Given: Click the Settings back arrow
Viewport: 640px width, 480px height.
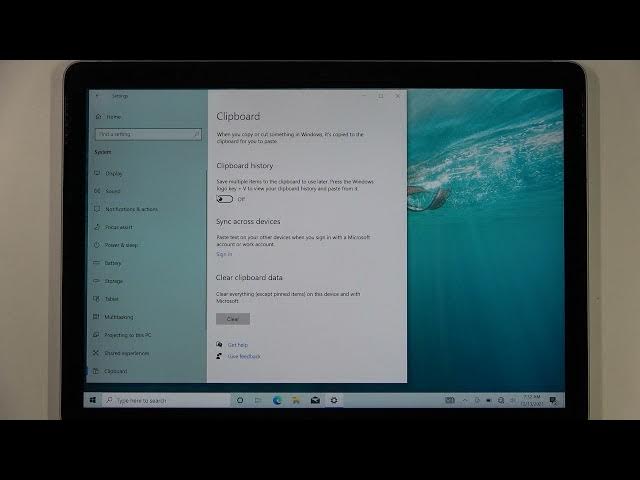Looking at the screenshot, I should pyautogui.click(x=97, y=96).
